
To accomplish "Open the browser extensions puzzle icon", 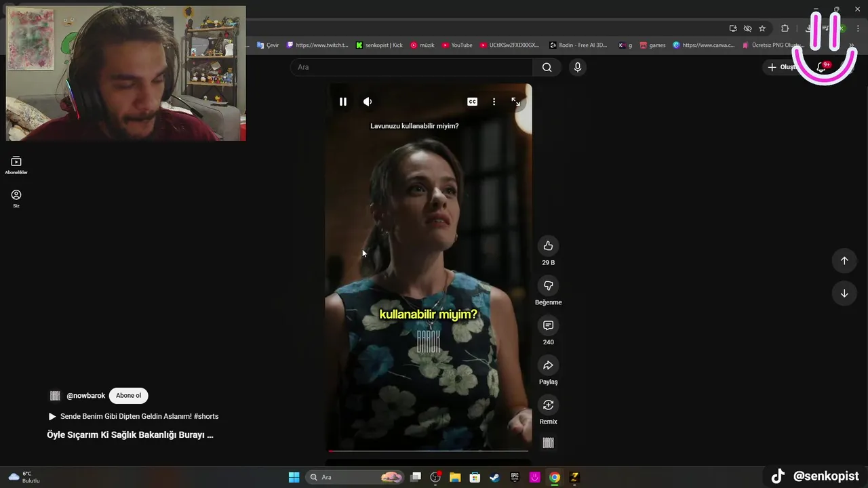I will (x=785, y=28).
